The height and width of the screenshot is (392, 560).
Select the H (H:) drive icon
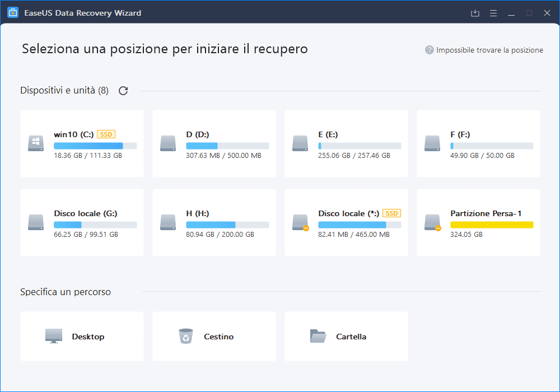pyautogui.click(x=168, y=222)
